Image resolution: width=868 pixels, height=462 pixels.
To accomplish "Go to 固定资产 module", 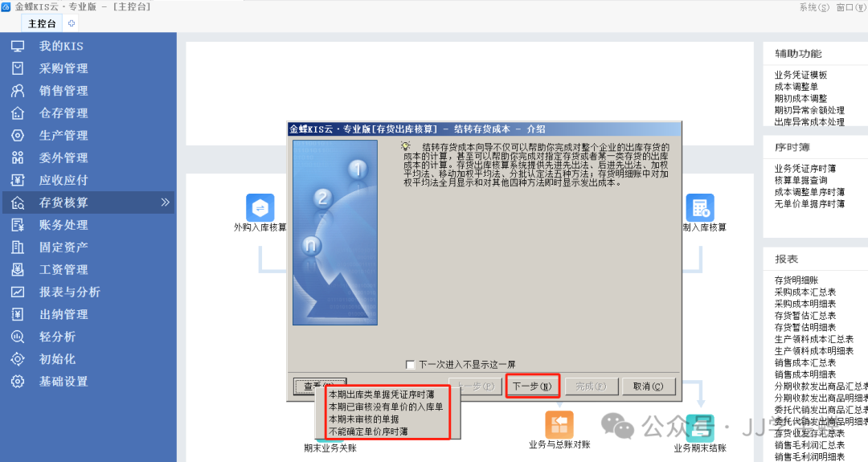I will 63,247.
